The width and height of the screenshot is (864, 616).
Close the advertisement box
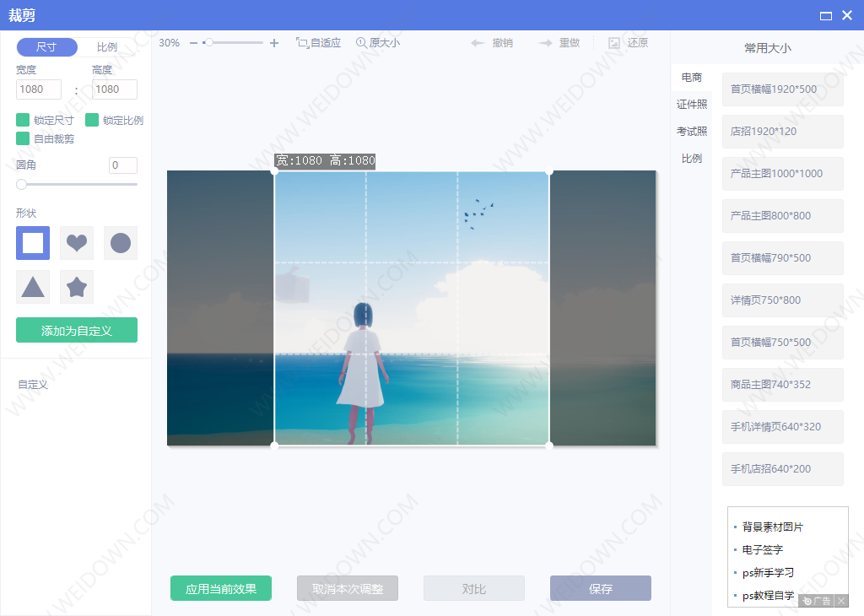[841, 601]
